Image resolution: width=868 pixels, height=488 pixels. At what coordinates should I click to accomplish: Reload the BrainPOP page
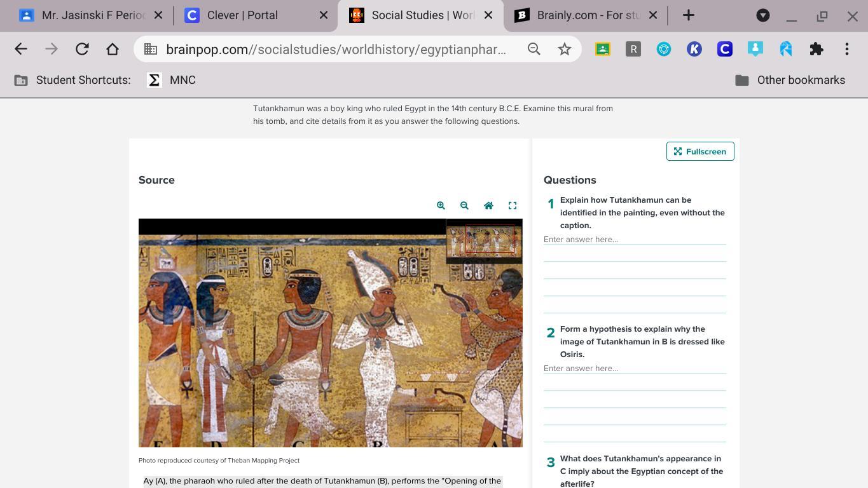tap(82, 49)
